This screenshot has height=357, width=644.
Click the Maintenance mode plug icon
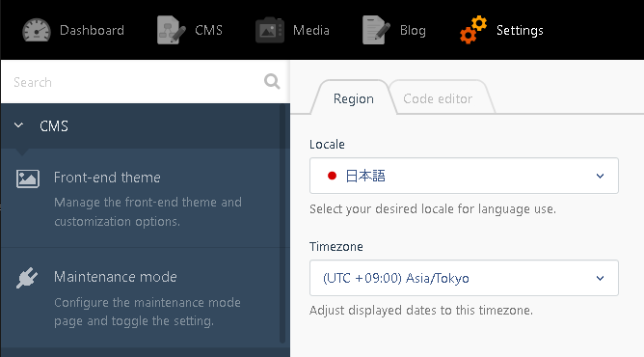(27, 278)
